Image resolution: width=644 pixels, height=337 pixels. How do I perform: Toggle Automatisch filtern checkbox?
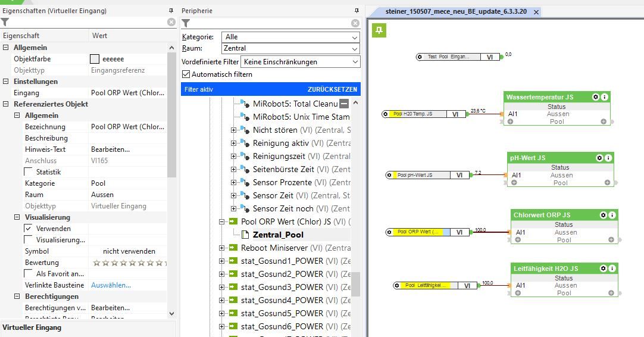[186, 74]
